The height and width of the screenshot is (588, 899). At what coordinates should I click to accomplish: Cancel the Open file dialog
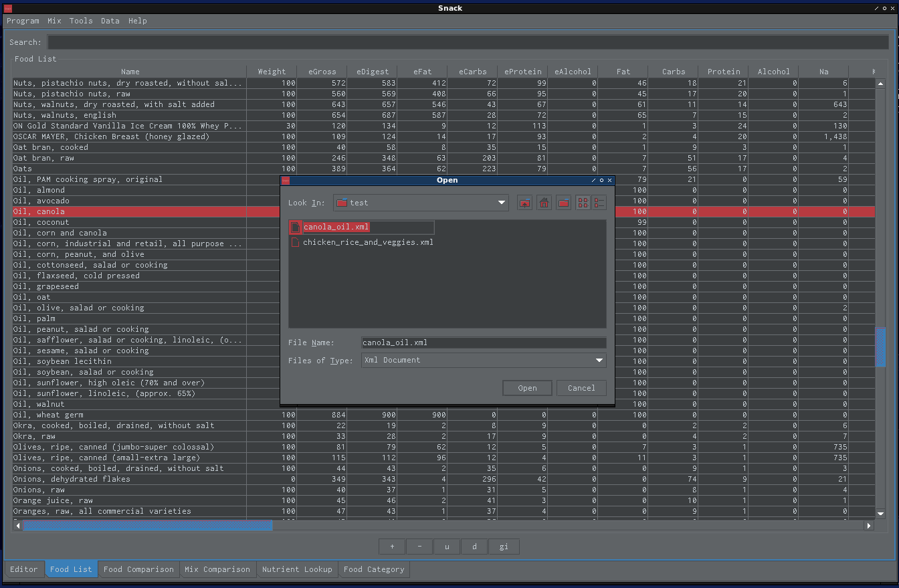[x=581, y=388]
